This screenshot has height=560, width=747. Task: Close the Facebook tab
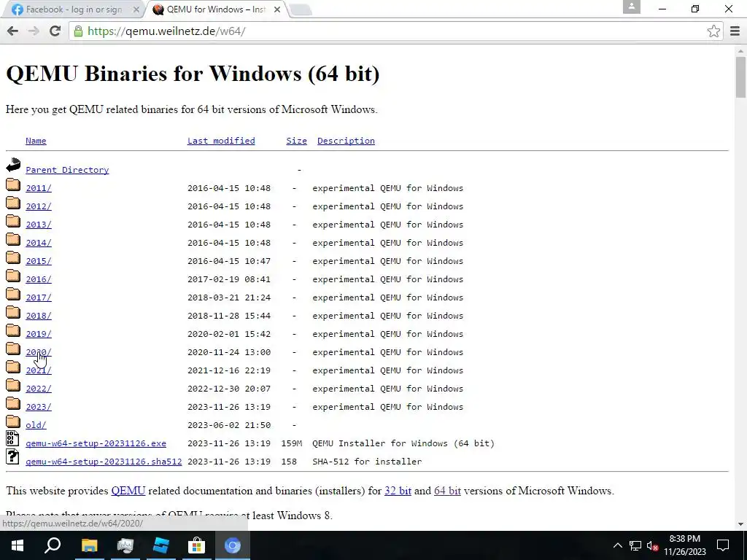click(x=136, y=9)
